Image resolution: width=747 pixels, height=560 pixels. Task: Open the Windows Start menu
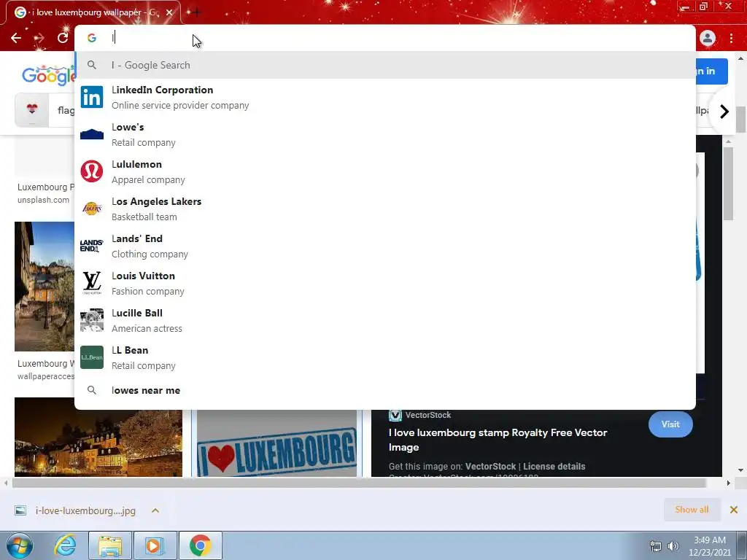[x=19, y=545]
